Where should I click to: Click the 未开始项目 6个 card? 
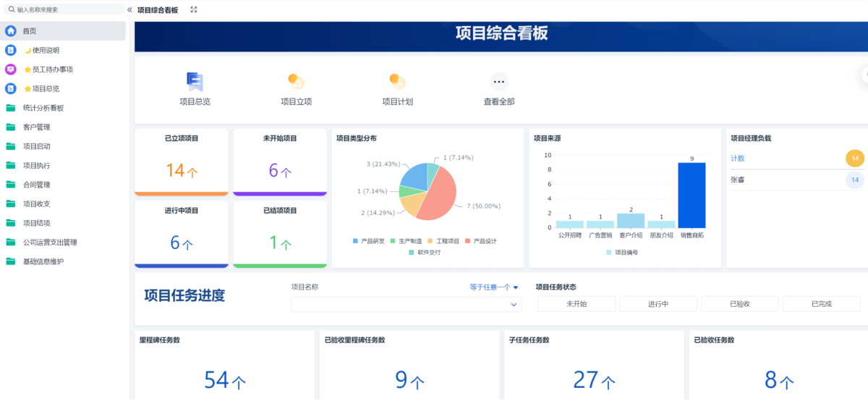pyautogui.click(x=280, y=162)
